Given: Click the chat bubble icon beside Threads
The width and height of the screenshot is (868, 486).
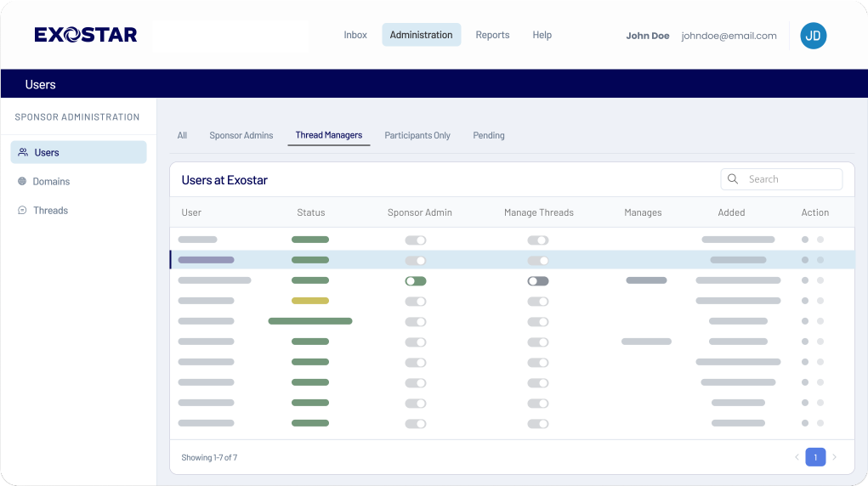Looking at the screenshot, I should coord(22,211).
